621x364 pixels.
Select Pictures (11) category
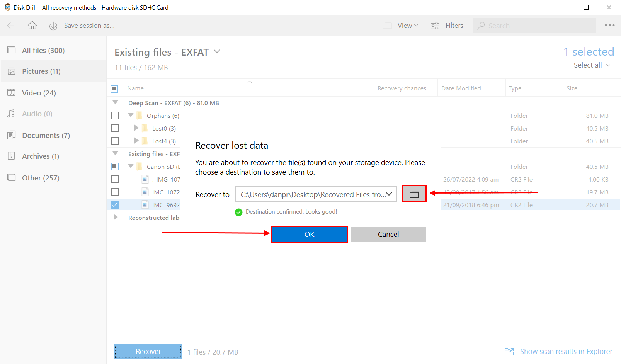pos(53,71)
